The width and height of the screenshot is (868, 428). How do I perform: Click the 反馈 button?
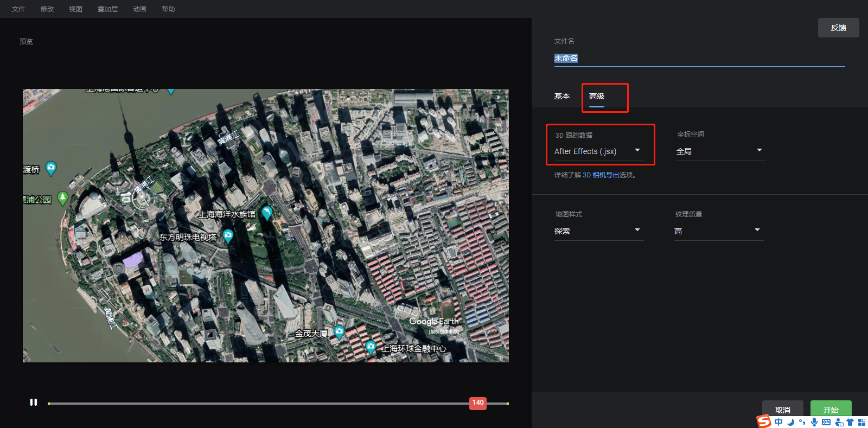tap(838, 28)
